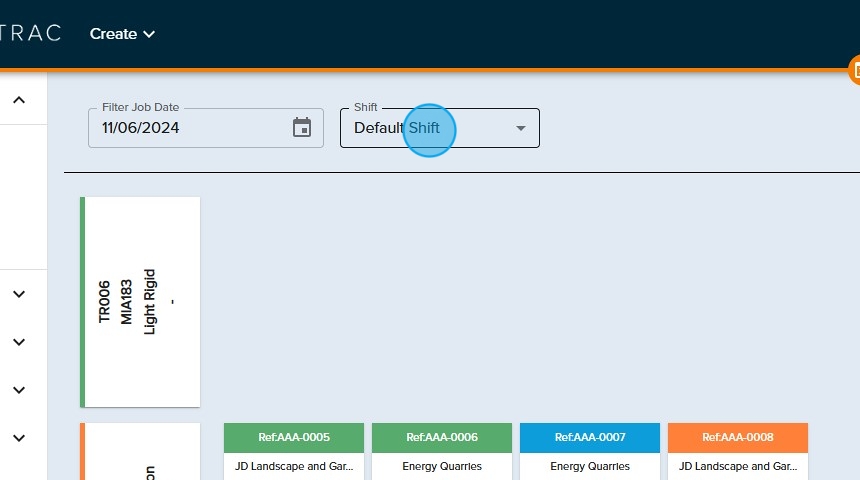Click the TRAC logo
The image size is (860, 480).
(30, 33)
